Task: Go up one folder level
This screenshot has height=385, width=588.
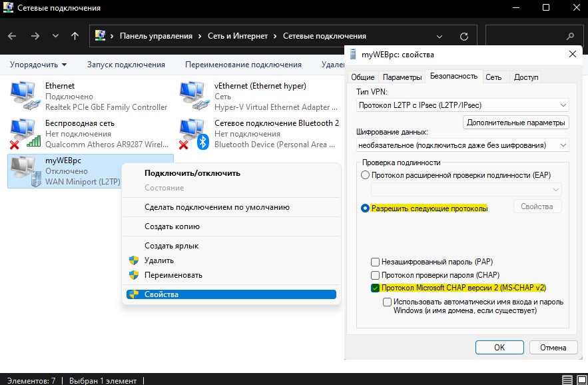Action: (x=75, y=36)
